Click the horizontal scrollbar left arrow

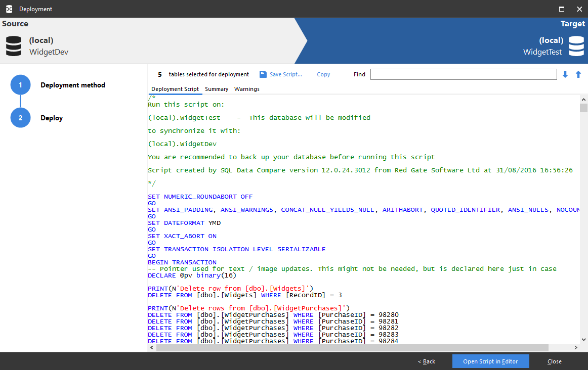point(151,347)
